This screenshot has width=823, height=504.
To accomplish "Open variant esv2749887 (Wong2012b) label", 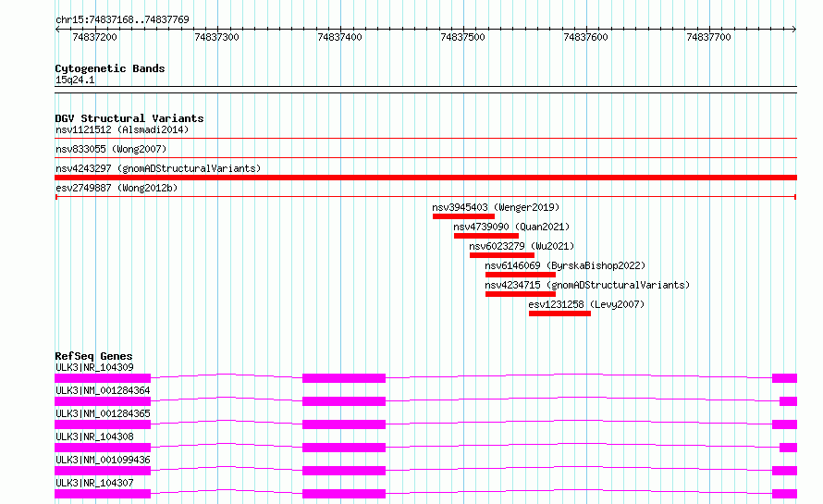I will click(117, 188).
